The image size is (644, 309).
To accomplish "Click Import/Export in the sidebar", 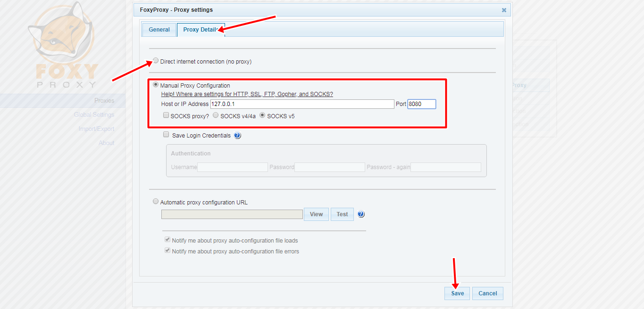I will coord(96,129).
